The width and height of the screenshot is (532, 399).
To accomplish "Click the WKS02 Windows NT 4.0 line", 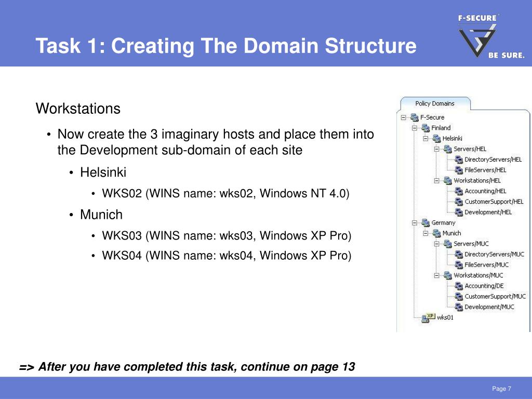I will (x=225, y=193).
